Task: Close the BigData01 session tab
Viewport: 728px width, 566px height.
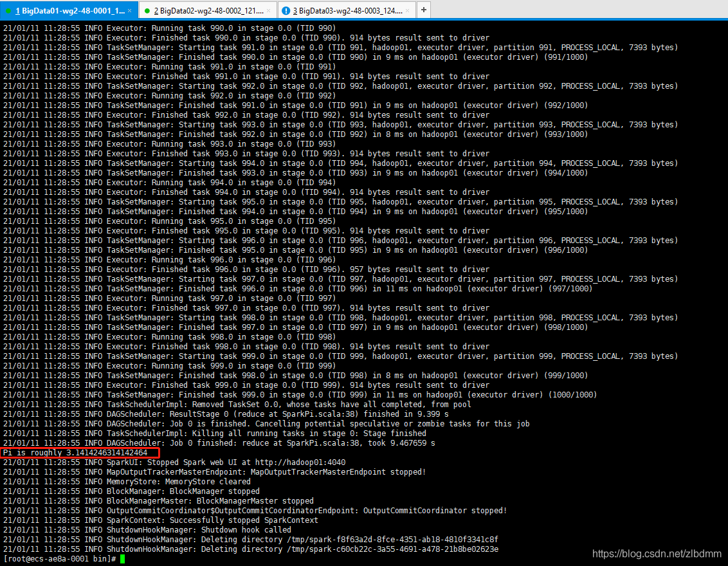Action: coord(129,11)
